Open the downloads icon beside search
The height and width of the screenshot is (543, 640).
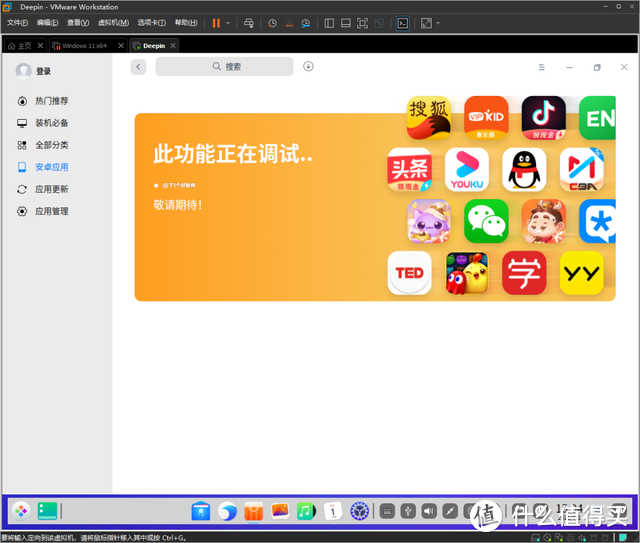coord(308,66)
